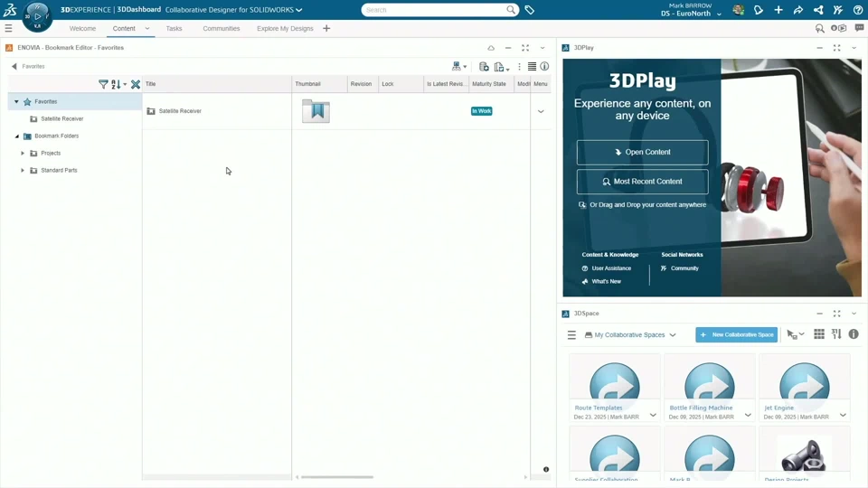Screen dimensions: 868x488
Task: Switch to the Explore My Designs tab
Action: click(x=285, y=28)
